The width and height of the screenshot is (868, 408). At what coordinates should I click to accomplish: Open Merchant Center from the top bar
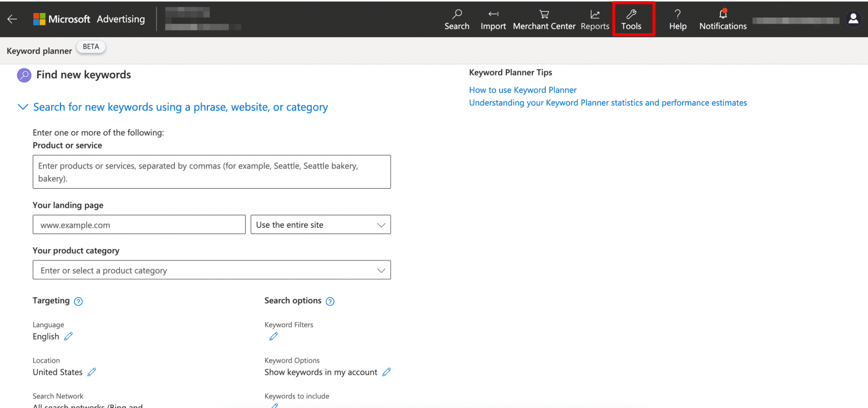[543, 14]
